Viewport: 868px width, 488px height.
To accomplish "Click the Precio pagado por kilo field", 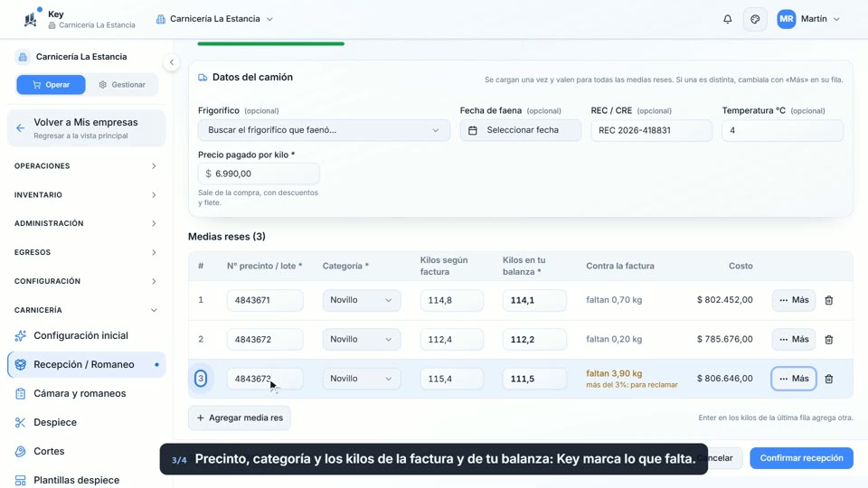I will tap(259, 174).
